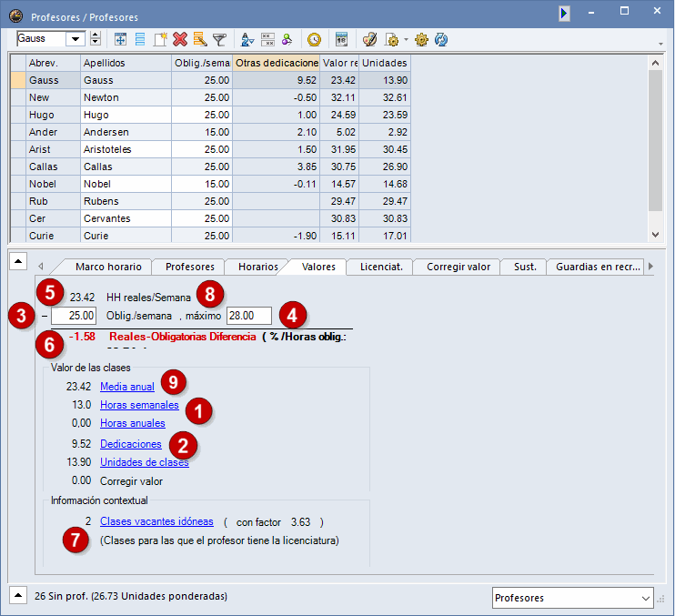Select the Andersen teacher row
Image resolution: width=675 pixels, height=616 pixels.
tap(210, 132)
